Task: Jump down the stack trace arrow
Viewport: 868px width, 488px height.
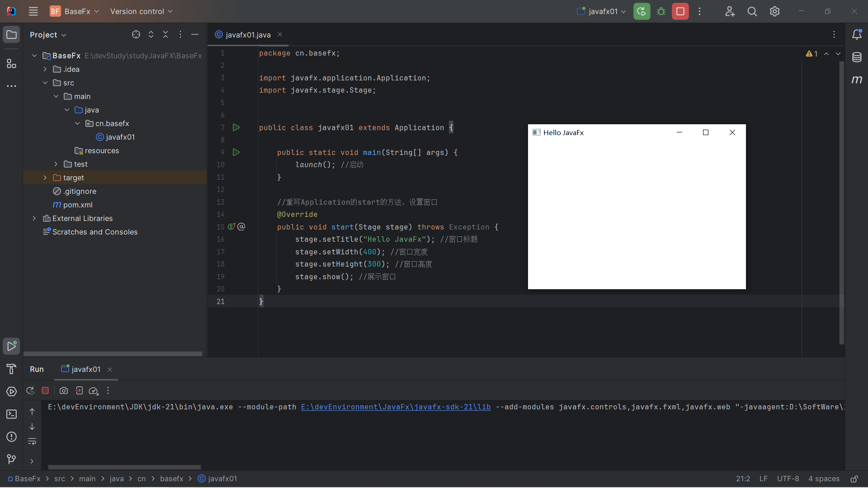Action: (x=32, y=427)
